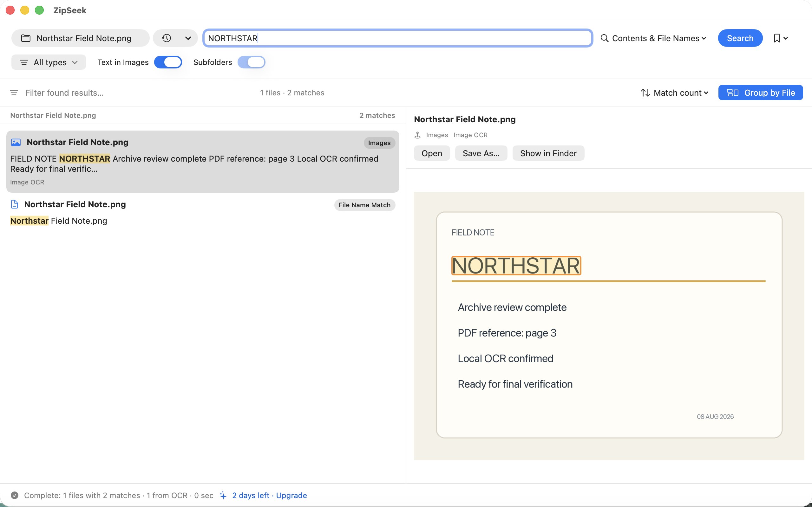
Task: Open the Match count sort dropdown
Action: (675, 93)
